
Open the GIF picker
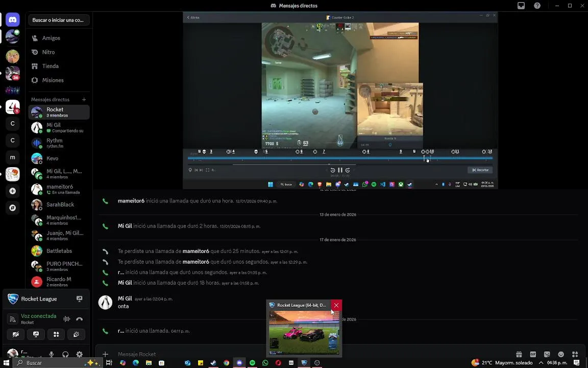(533, 354)
